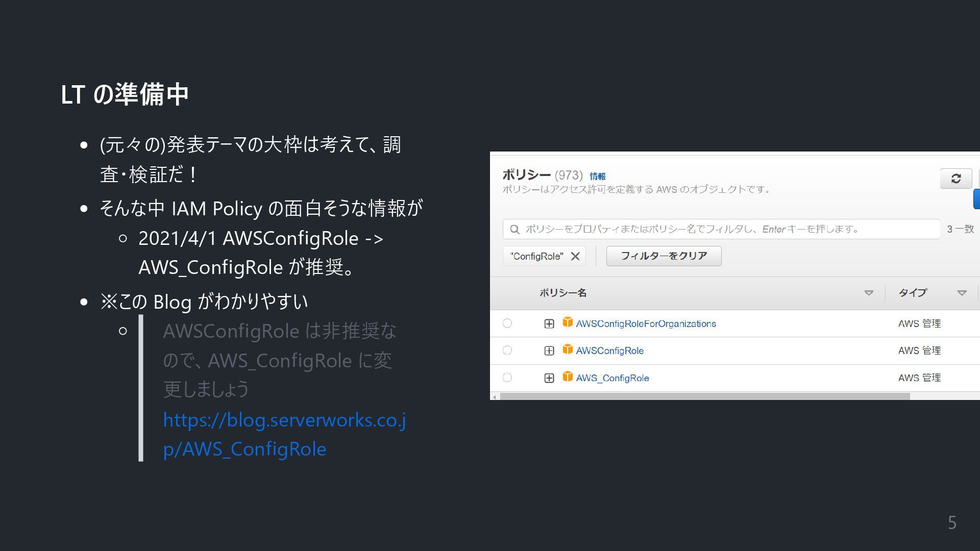Viewport: 980px width, 551px height.
Task: Open the タイプ column filter dropdown arrow
Action: coord(962,293)
